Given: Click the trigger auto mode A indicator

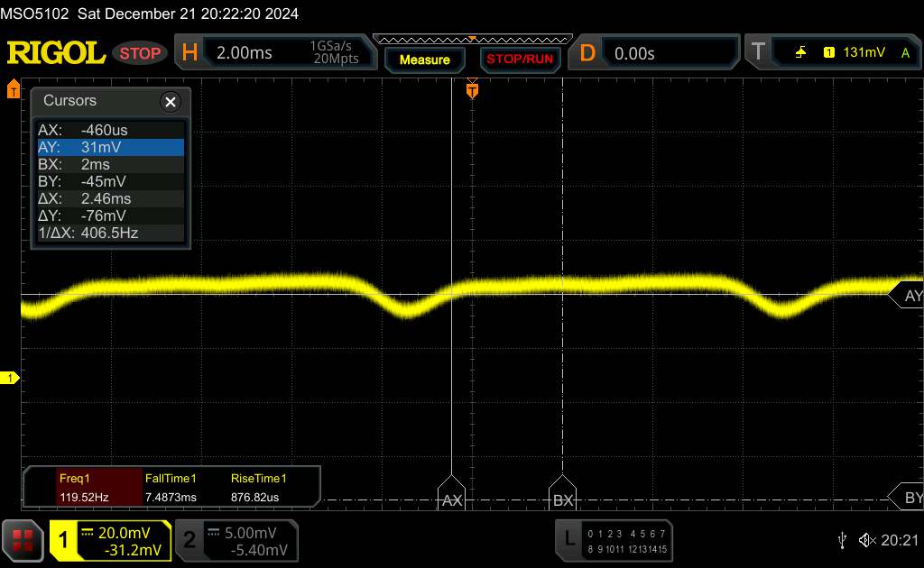Looking at the screenshot, I should (x=905, y=53).
